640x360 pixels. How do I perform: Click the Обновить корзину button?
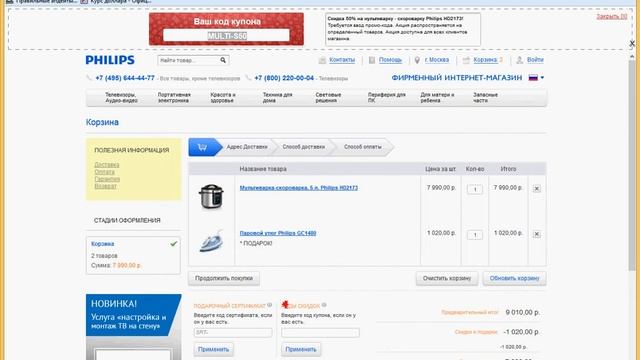[514, 278]
